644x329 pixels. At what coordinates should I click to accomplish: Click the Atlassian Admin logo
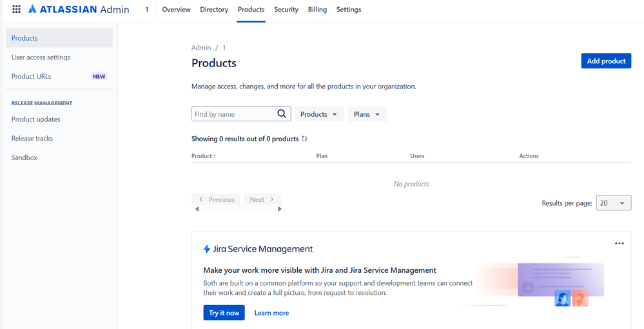79,9
